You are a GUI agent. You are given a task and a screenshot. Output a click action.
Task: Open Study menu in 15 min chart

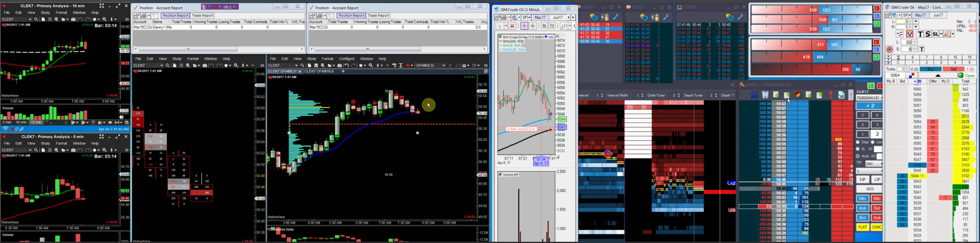[45, 13]
